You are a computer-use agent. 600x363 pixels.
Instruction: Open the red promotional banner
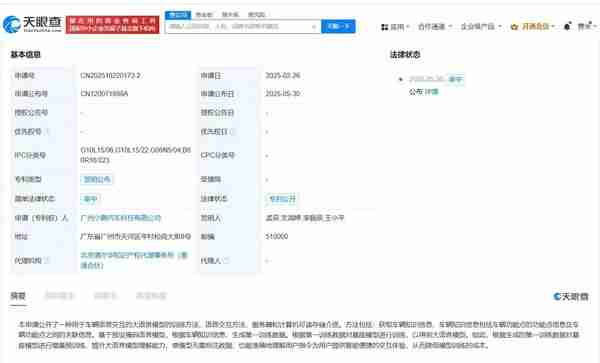tap(112, 24)
